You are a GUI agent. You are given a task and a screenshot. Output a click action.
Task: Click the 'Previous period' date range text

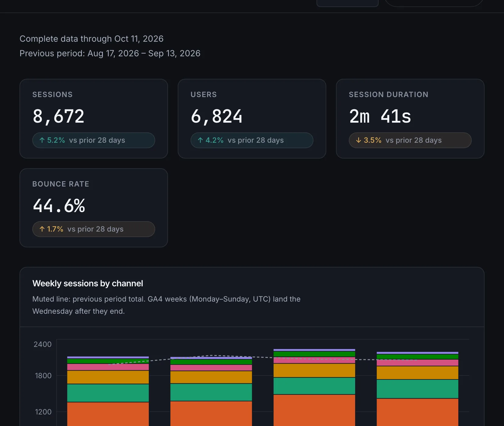[110, 54]
